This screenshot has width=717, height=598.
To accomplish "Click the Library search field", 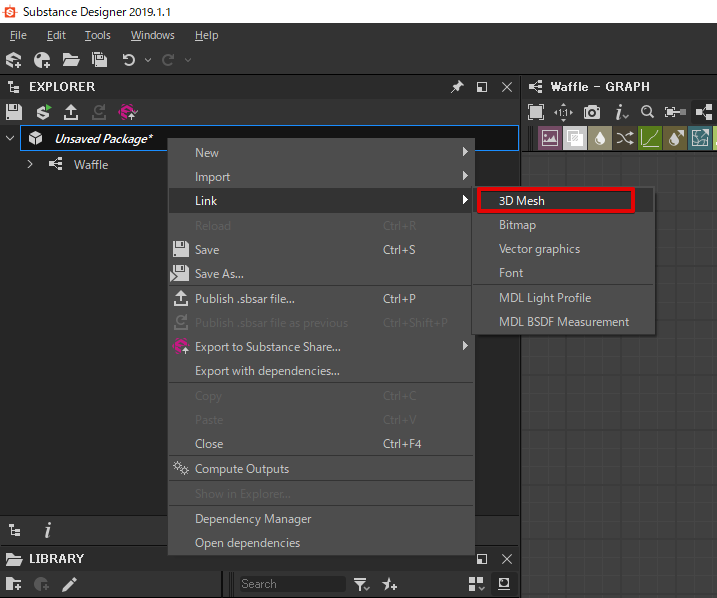I will click(x=290, y=584).
